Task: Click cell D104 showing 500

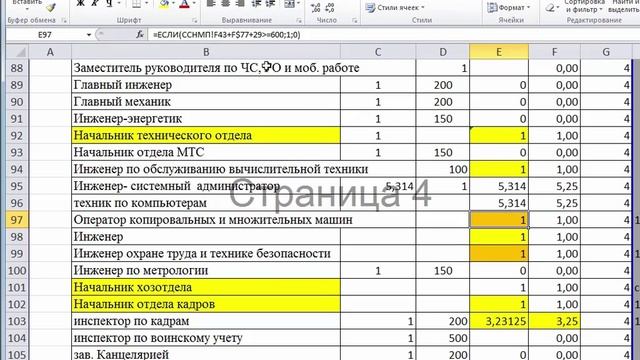Action: coord(443,338)
